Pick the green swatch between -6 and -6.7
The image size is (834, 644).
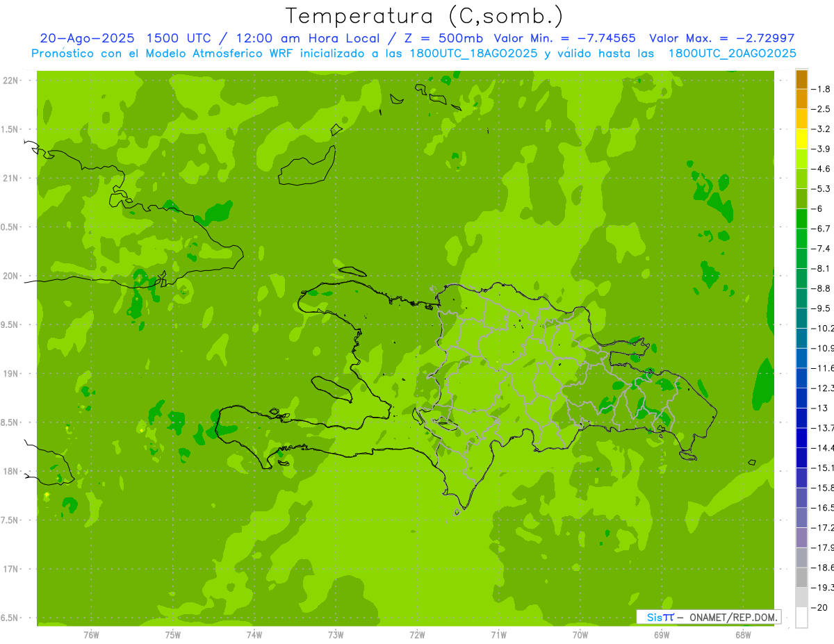pos(801,219)
